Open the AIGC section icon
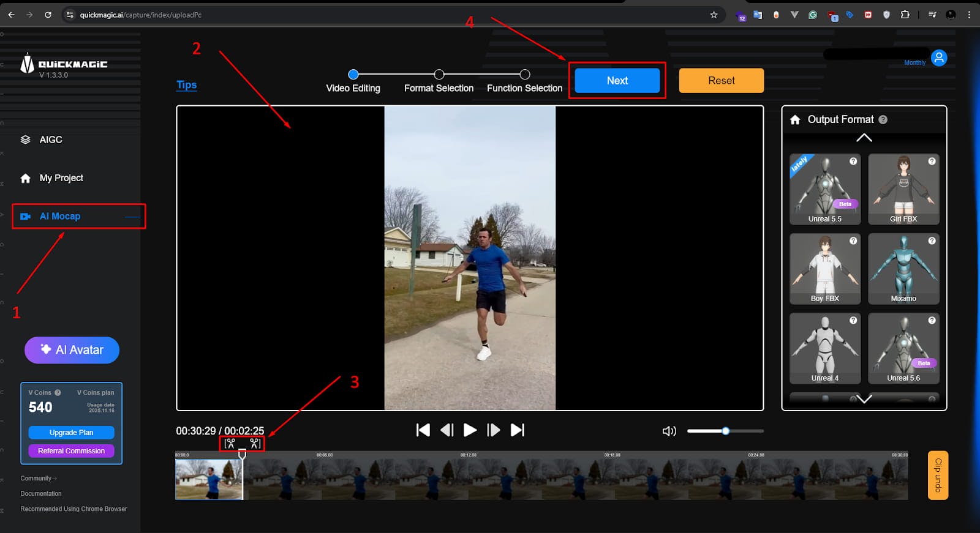The height and width of the screenshot is (533, 980). point(25,140)
